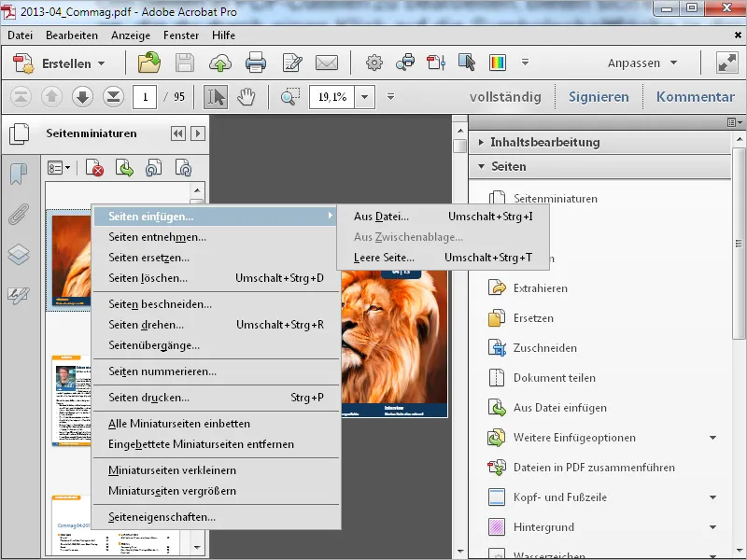Click the zoom percentage field
Image resolution: width=747 pixels, height=560 pixels.
coord(332,97)
